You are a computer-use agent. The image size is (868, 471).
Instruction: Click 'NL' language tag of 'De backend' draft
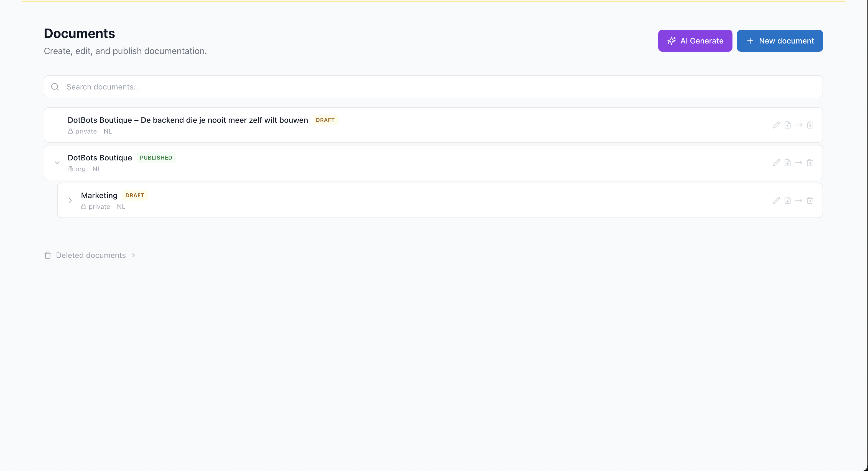coord(108,131)
